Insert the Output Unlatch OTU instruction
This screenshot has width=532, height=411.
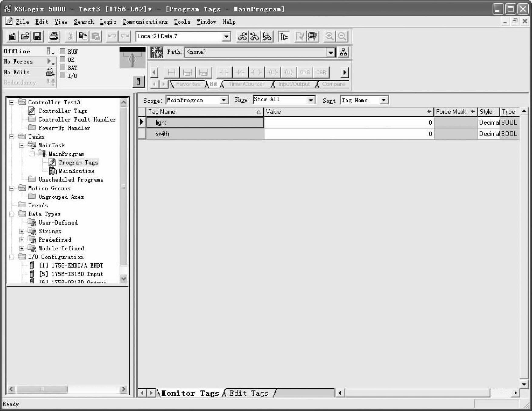coord(288,72)
